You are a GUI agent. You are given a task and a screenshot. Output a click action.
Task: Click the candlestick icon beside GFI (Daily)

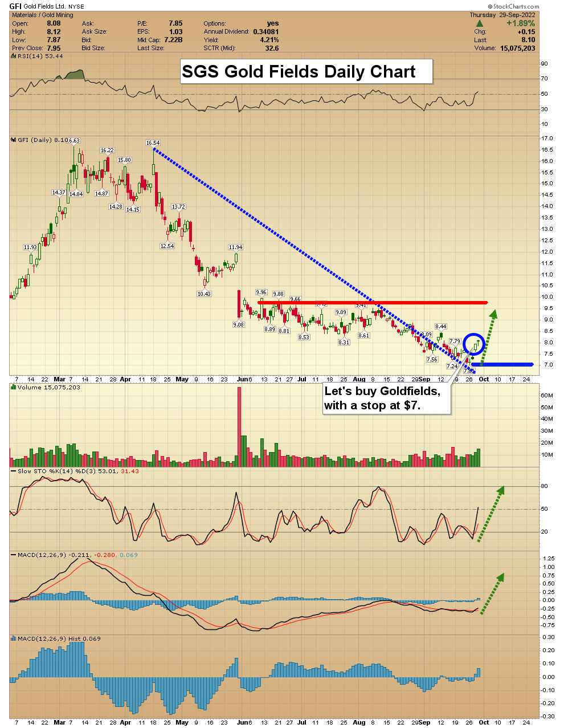14,140
